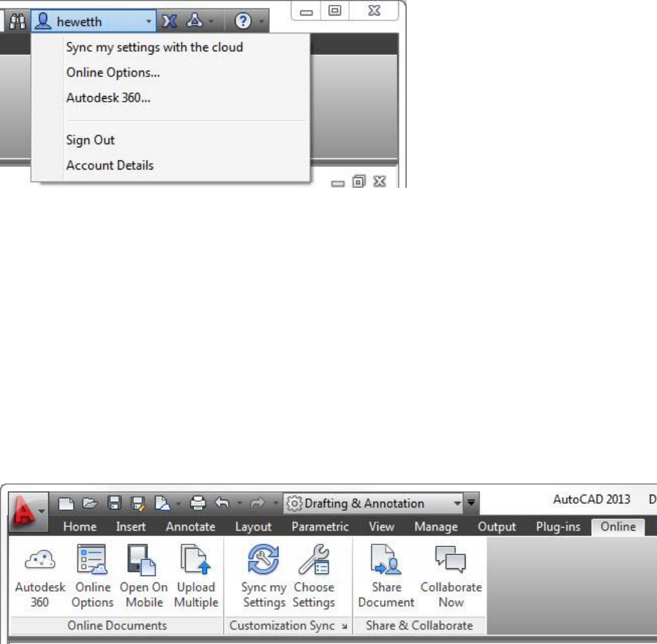This screenshot has width=657, height=644.
Task: Open Autodesk 360 cloud ribbon button
Action: click(40, 576)
